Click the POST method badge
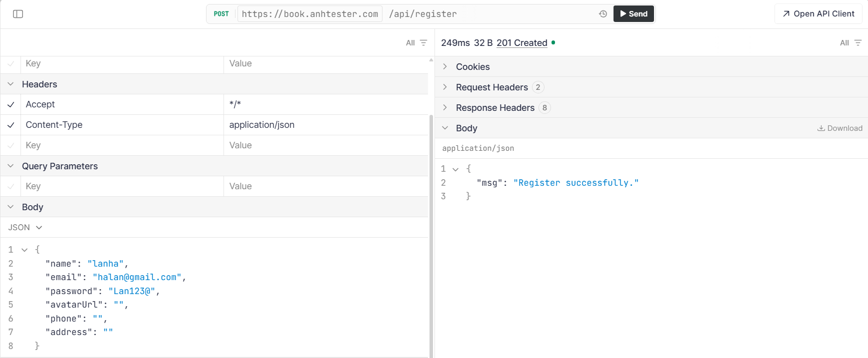Viewport: 868px width, 358px height. [x=221, y=14]
